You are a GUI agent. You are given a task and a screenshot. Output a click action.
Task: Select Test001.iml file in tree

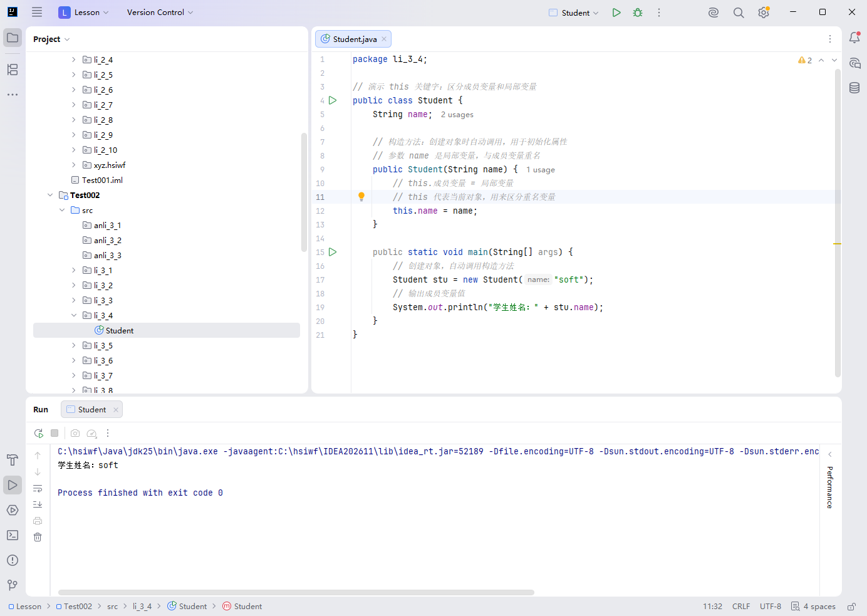coord(102,180)
